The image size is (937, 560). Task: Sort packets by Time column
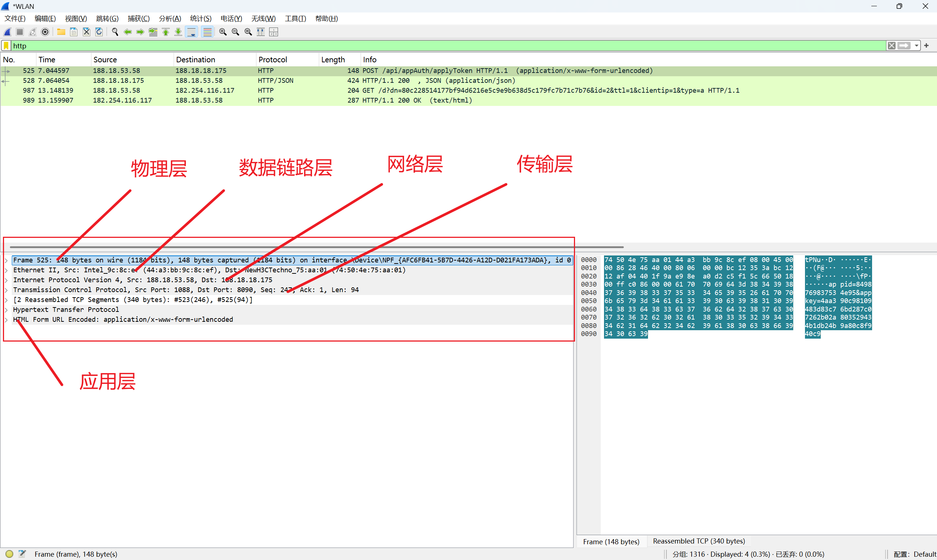pos(64,60)
